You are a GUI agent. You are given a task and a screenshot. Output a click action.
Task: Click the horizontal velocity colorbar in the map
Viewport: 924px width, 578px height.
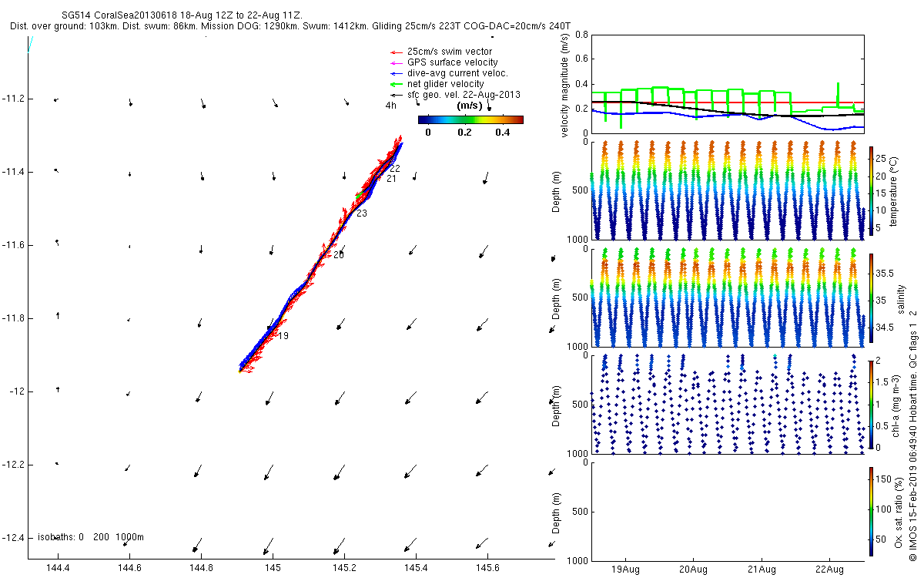point(470,119)
